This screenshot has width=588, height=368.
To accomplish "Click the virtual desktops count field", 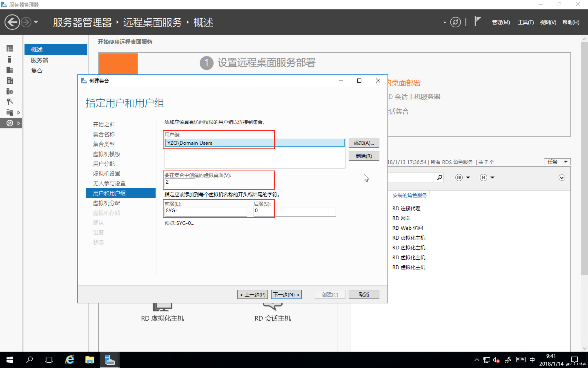I will tap(179, 183).
